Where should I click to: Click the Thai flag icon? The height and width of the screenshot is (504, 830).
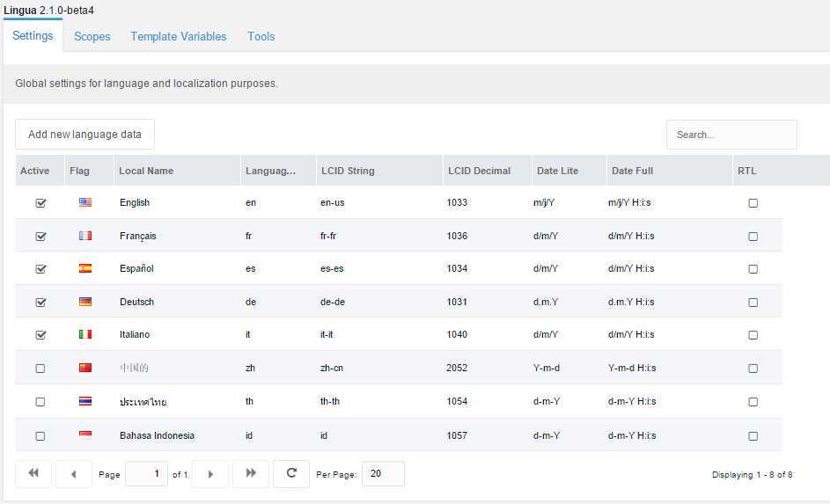(85, 401)
